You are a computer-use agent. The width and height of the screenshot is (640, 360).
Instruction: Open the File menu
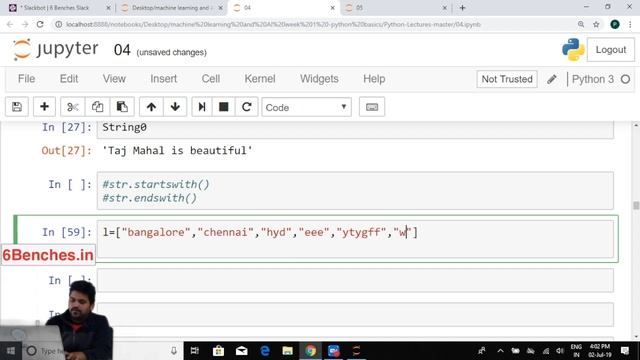(x=27, y=79)
